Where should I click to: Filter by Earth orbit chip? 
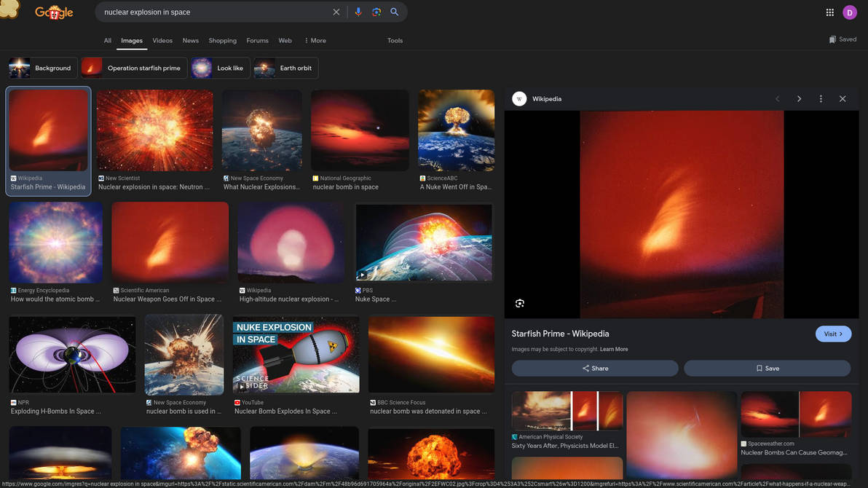click(x=285, y=68)
